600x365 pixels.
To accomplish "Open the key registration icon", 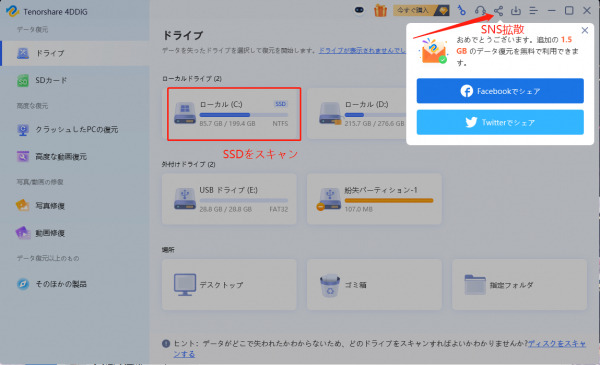I will 462,10.
